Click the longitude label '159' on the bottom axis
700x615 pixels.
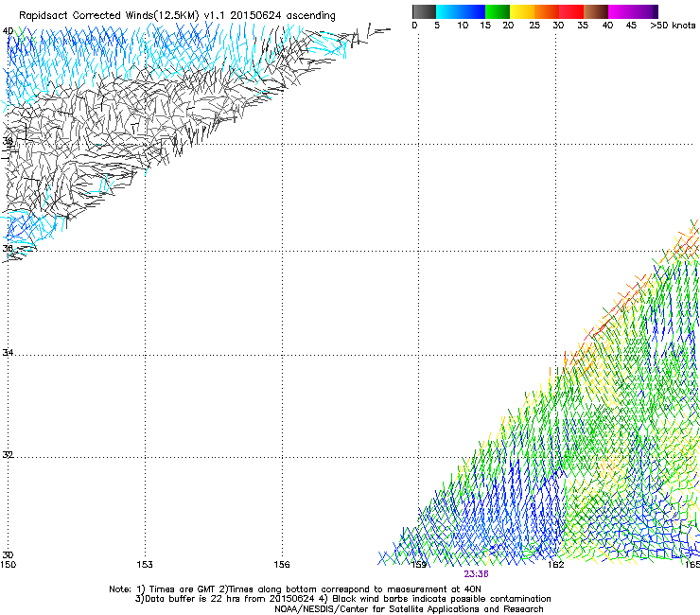[419, 565]
